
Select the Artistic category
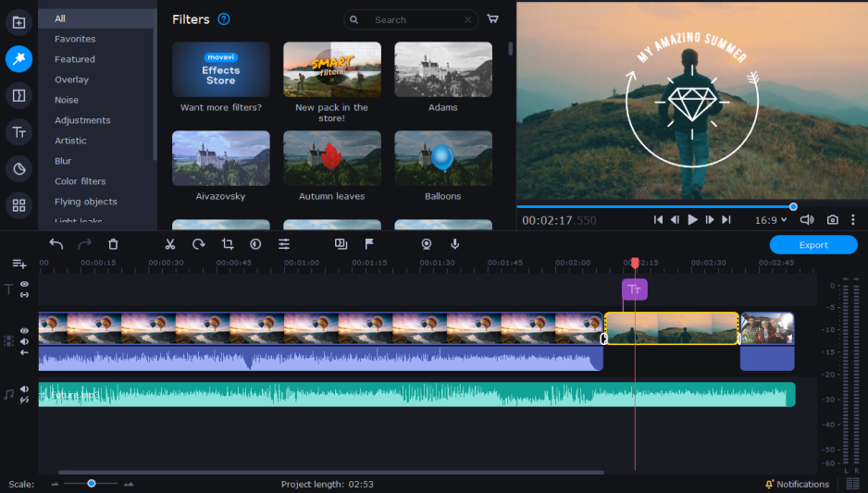pos(70,141)
